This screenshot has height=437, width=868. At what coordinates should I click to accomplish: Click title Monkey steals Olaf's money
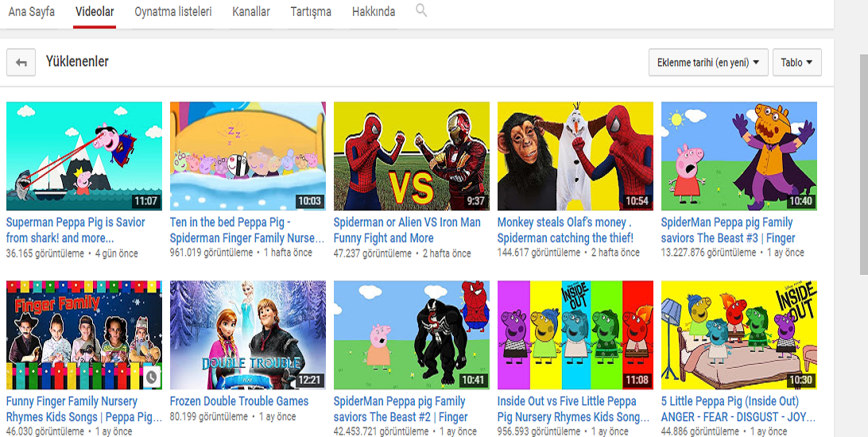[x=566, y=230]
